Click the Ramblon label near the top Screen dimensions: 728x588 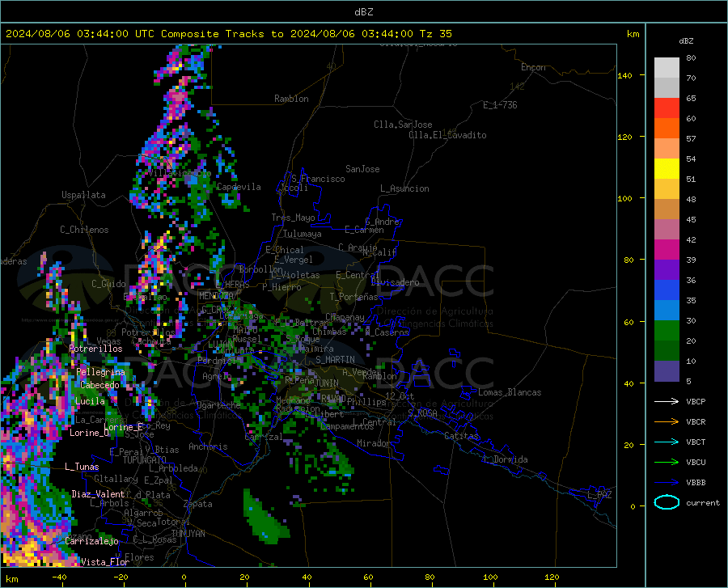291,99
